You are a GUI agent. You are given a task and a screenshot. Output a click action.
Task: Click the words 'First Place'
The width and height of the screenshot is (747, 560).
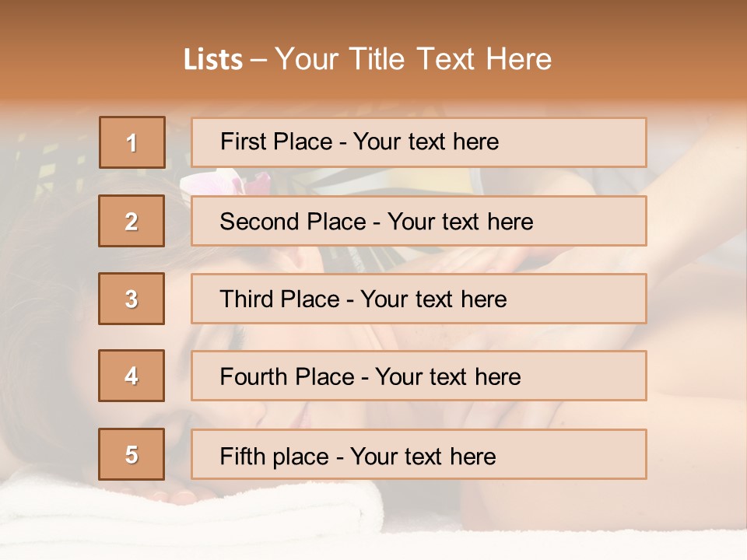click(x=275, y=142)
